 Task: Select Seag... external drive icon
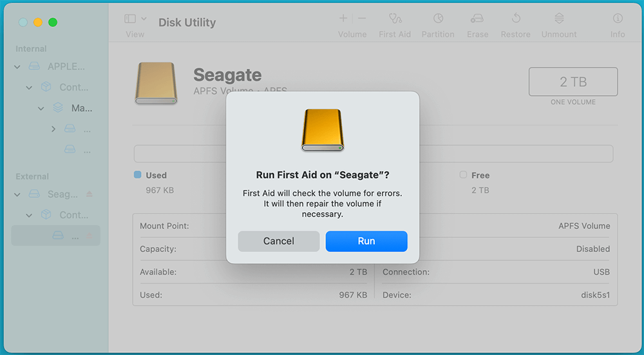[x=34, y=194]
